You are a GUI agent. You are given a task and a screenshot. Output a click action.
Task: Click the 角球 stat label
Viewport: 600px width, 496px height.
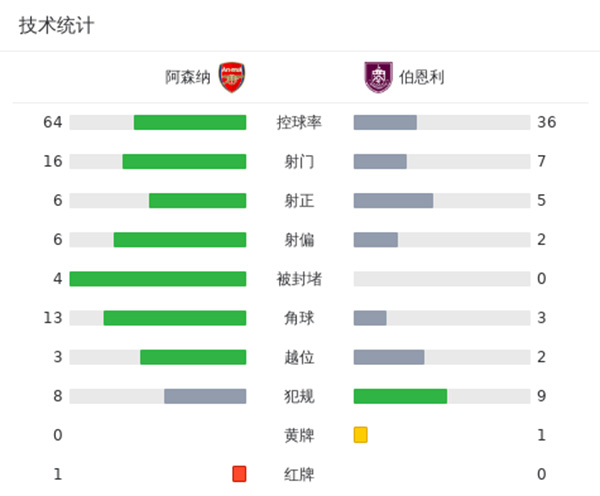[299, 318]
